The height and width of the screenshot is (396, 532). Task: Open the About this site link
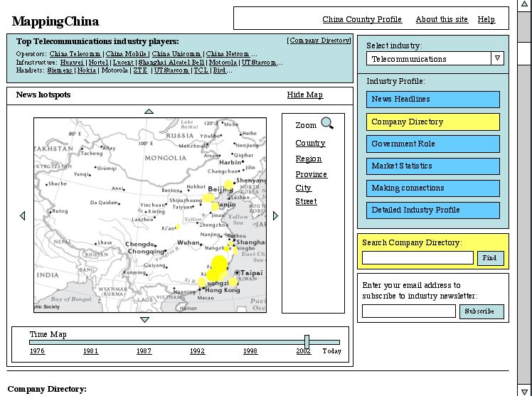tap(442, 19)
